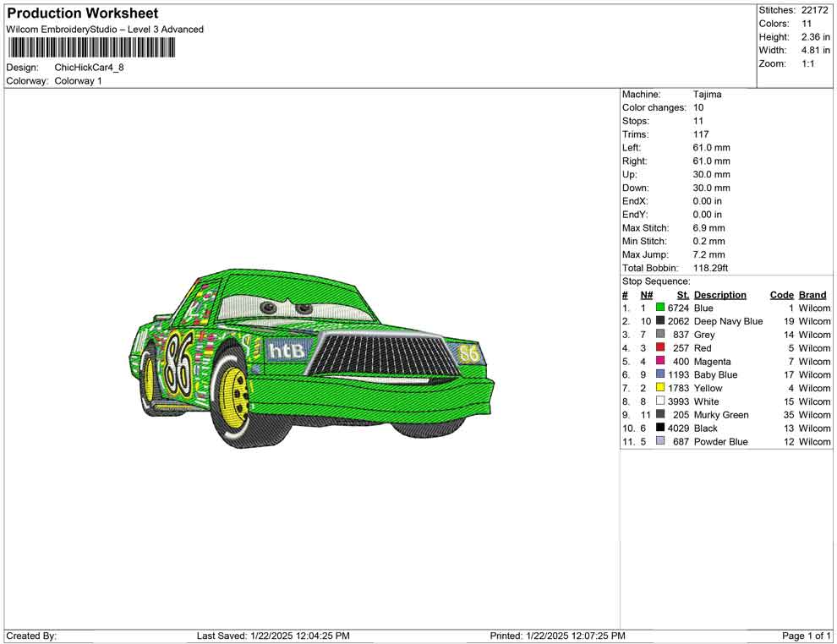Click the Powder Blue 687 swatch
Screen dimensions: 837x644
point(660,440)
